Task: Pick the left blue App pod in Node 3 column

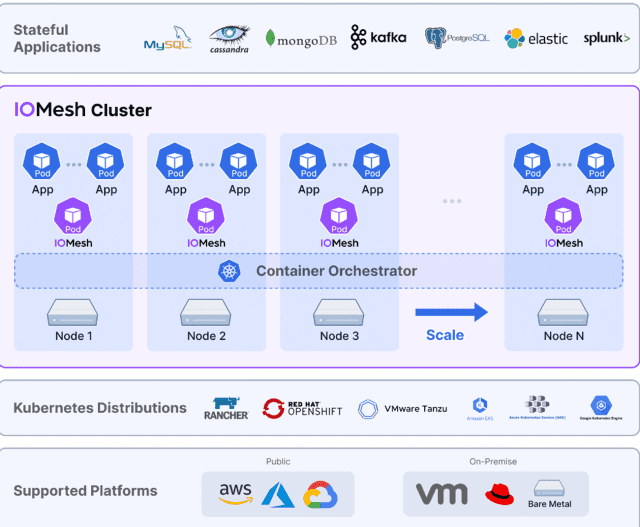Action: pos(308,161)
